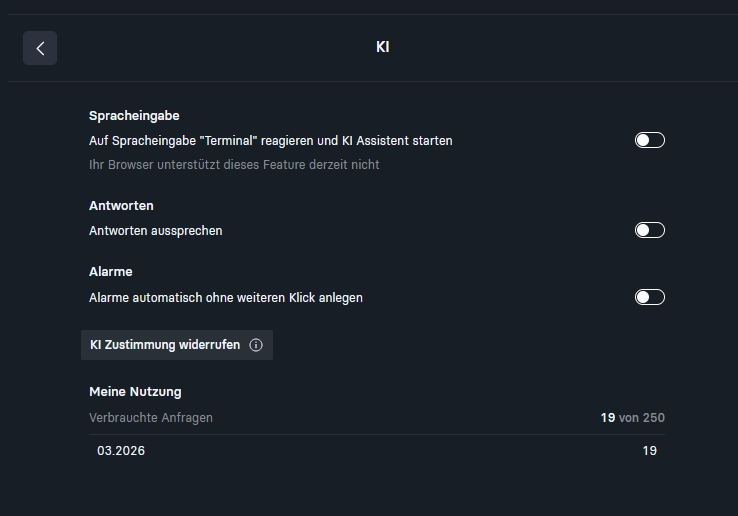Image resolution: width=738 pixels, height=516 pixels.
Task: Select the Alarme section heading
Action: 111,272
